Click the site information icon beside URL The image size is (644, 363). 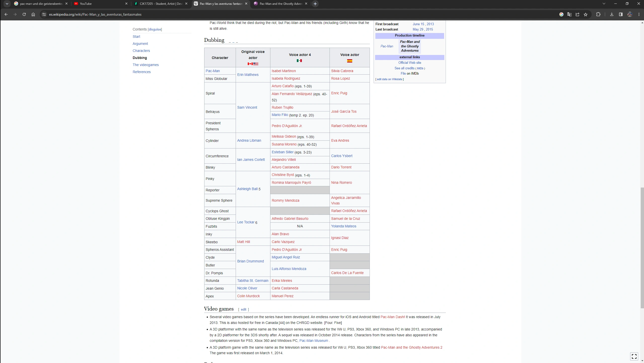44,14
